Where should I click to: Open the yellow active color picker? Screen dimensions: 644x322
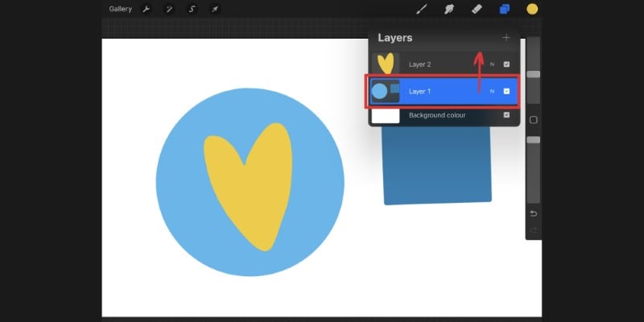(532, 9)
